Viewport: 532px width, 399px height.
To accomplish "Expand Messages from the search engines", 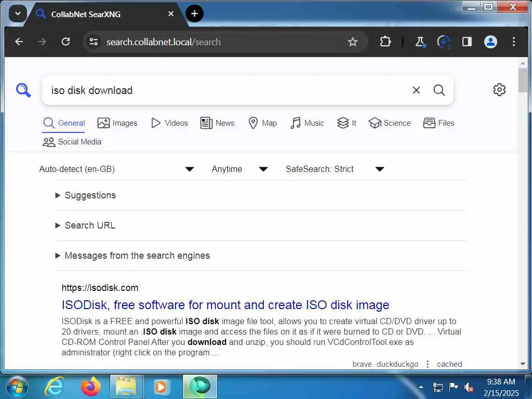I will [132, 256].
